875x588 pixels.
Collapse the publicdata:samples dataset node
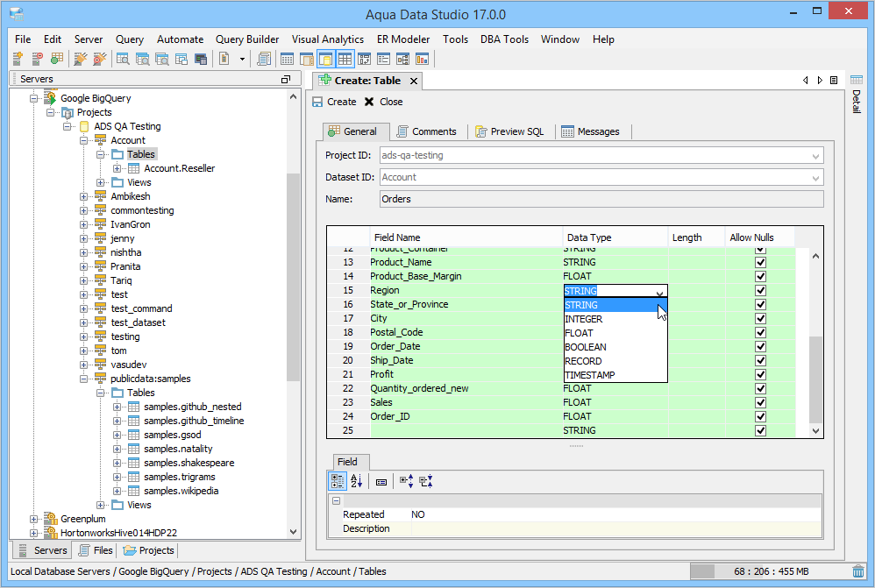(x=83, y=379)
